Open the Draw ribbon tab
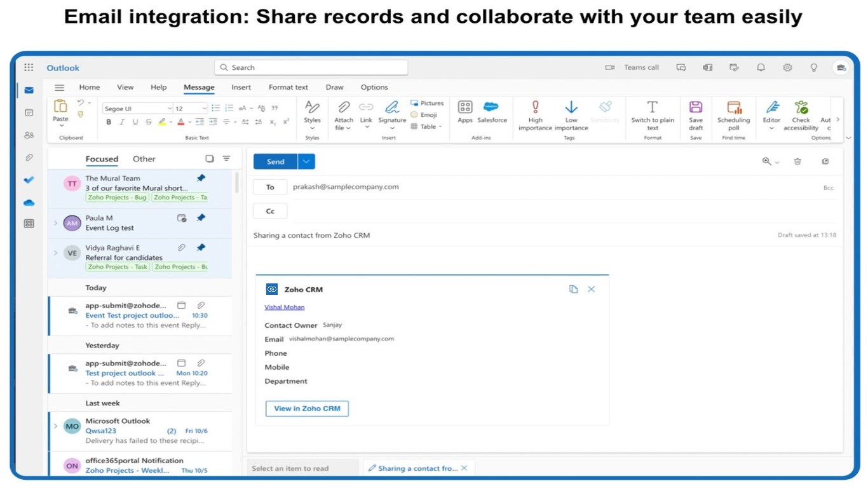Image resolution: width=868 pixels, height=488 pixels. [x=335, y=88]
